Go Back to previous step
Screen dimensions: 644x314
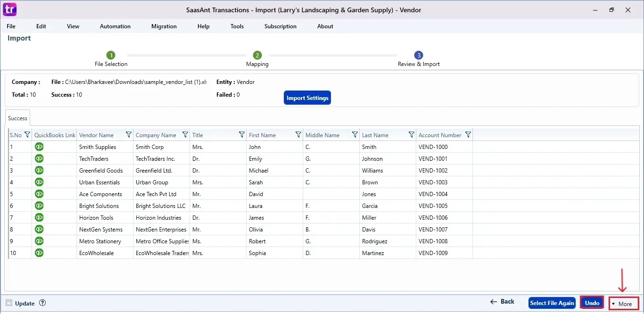coord(503,302)
